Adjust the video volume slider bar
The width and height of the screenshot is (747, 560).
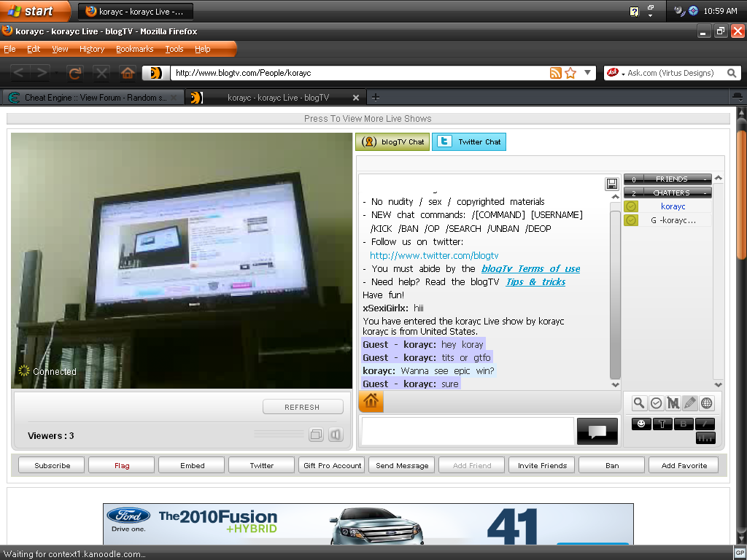tap(279, 434)
